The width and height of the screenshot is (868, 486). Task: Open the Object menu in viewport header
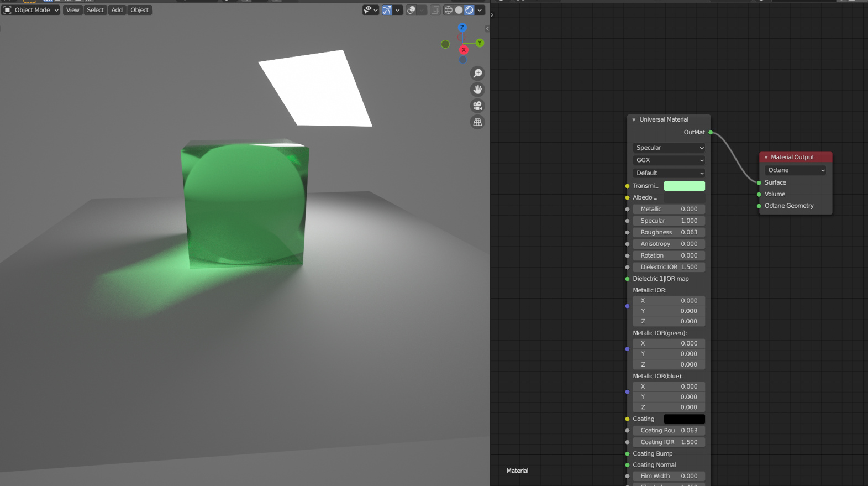[x=139, y=10]
